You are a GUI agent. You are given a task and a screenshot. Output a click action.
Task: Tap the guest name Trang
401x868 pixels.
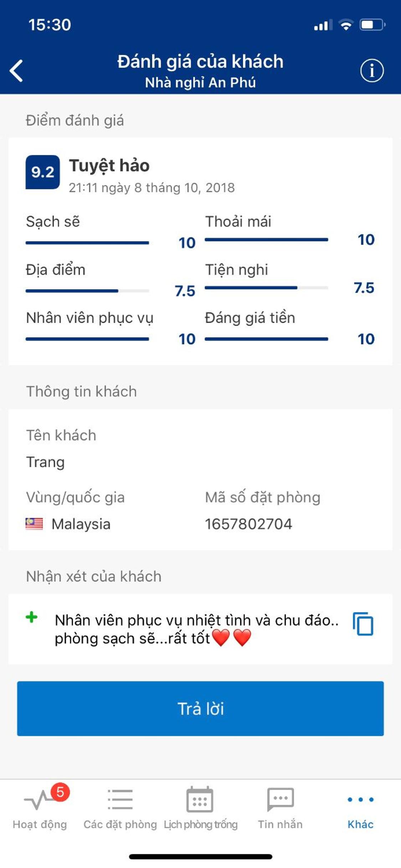[x=46, y=462]
